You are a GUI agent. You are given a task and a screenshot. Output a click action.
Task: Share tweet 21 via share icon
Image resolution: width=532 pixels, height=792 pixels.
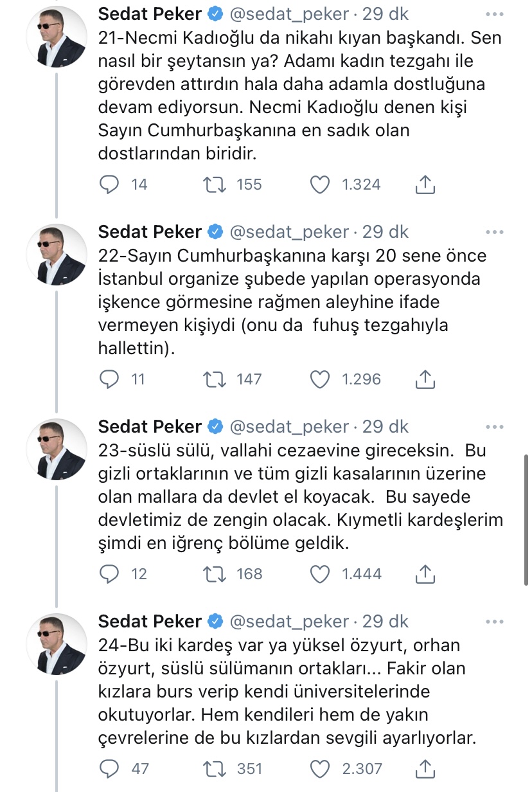pos(425,184)
